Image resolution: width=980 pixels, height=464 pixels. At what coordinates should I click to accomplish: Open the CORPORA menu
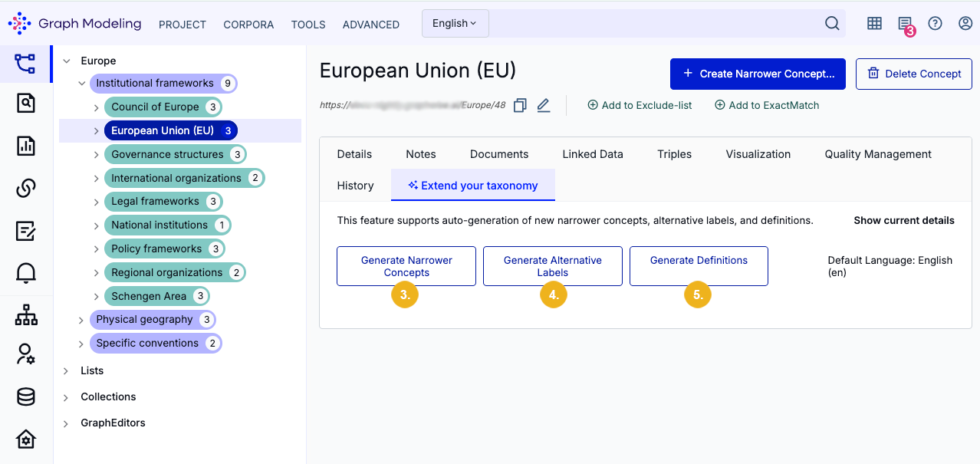(248, 25)
